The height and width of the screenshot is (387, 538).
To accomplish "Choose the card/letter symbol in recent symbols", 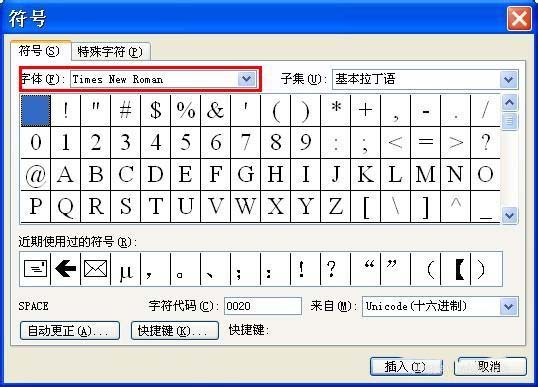I will tap(35, 269).
